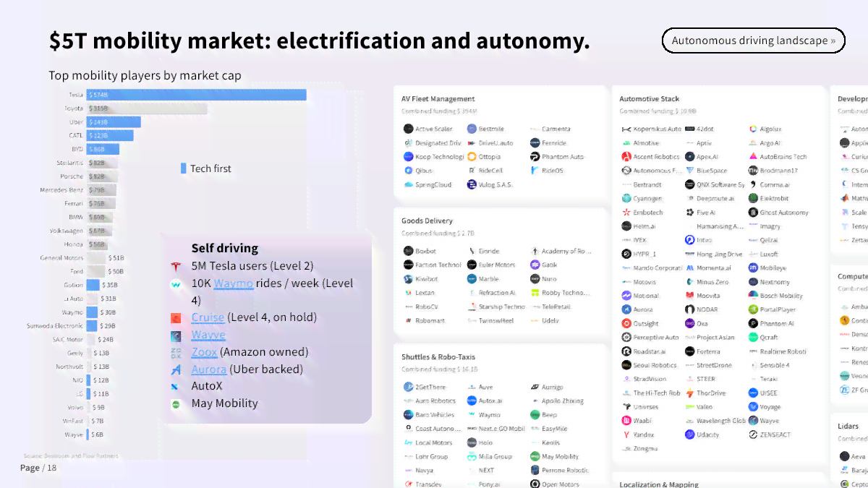Click the Self driving box heading
The width and height of the screenshot is (868, 488).
tap(225, 248)
